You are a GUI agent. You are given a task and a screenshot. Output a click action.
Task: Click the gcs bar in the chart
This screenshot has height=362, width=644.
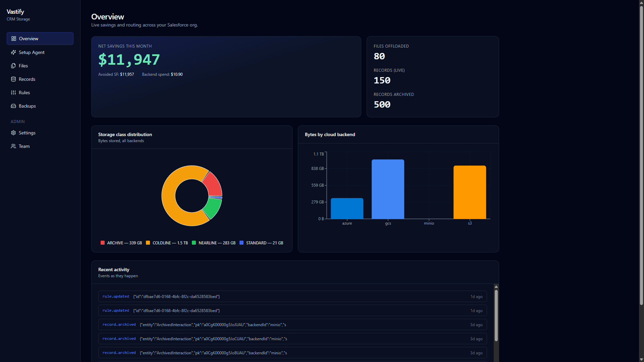tap(388, 189)
